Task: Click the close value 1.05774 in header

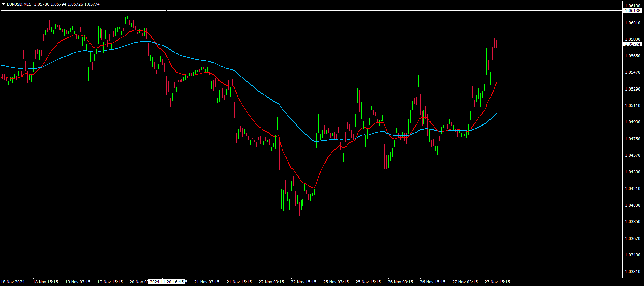Action: (x=92, y=4)
